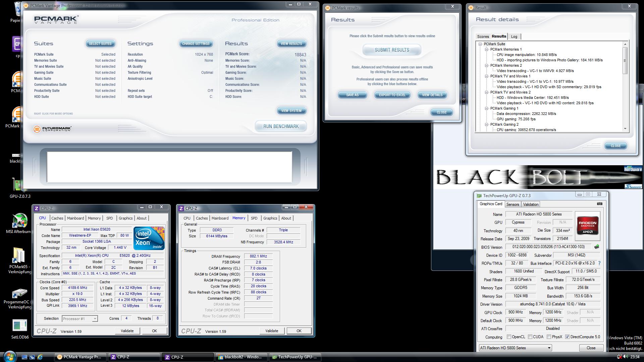Toggle the CUDA checkbox in GPU-Z
Screen dimensions: 644x362
[530, 337]
